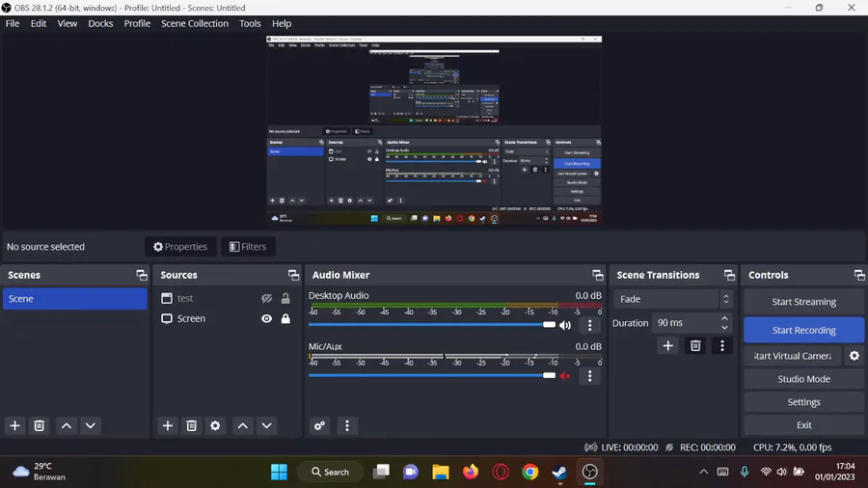Undock the Scene Transitions panel

[x=730, y=275]
